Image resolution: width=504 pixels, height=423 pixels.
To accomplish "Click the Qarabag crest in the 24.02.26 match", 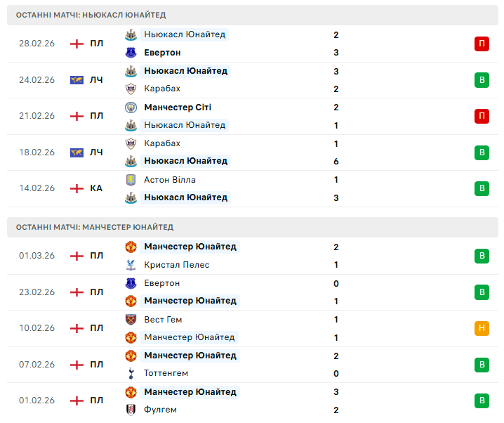I will (131, 89).
